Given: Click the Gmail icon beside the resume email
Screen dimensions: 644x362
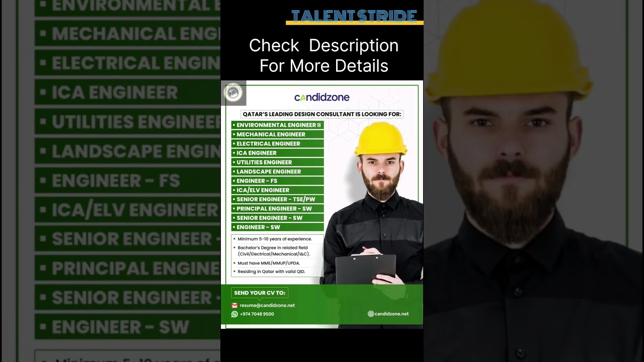Looking at the screenshot, I should (x=234, y=305).
